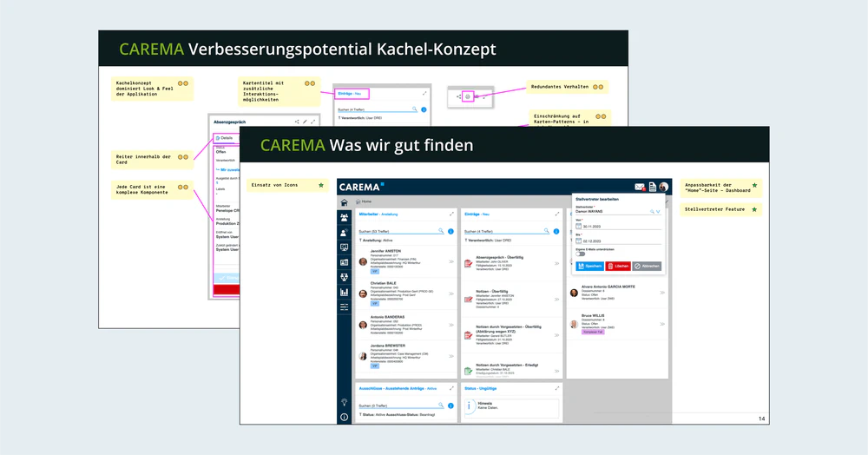This screenshot has height=455, width=868.
Task: Click the Speichern button
Action: pos(589,267)
